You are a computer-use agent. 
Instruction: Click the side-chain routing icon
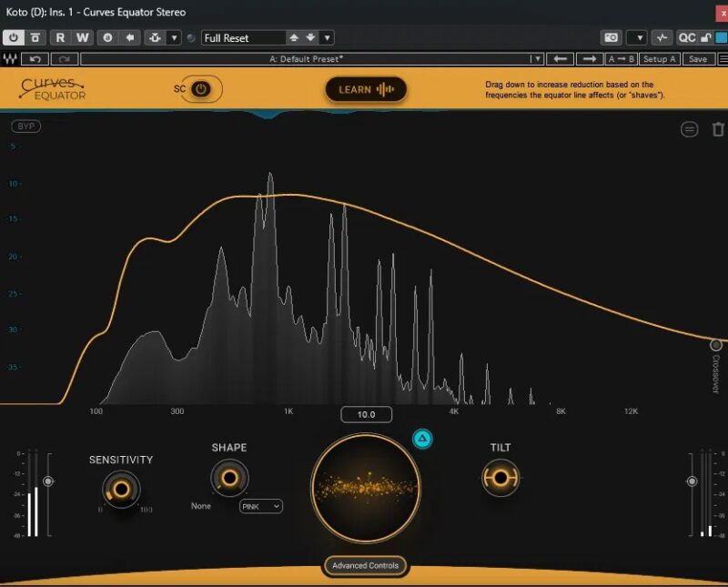coord(155,37)
